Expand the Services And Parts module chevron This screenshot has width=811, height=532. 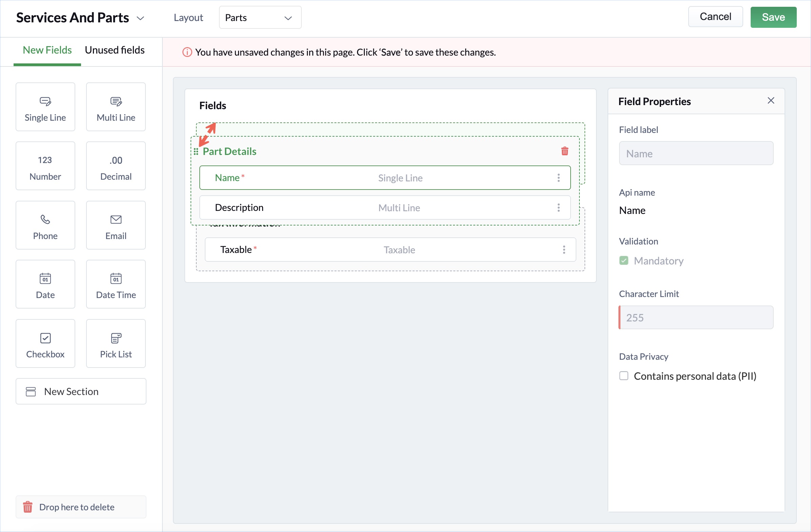pyautogui.click(x=140, y=18)
